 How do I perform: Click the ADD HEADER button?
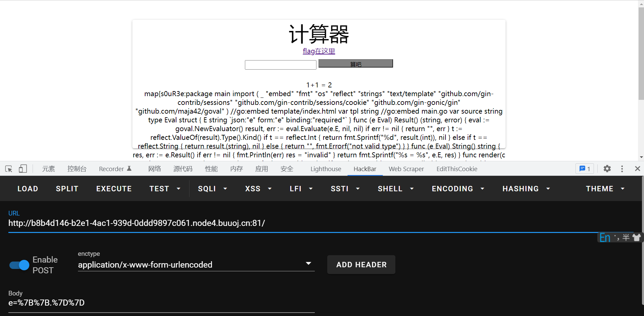[361, 265]
